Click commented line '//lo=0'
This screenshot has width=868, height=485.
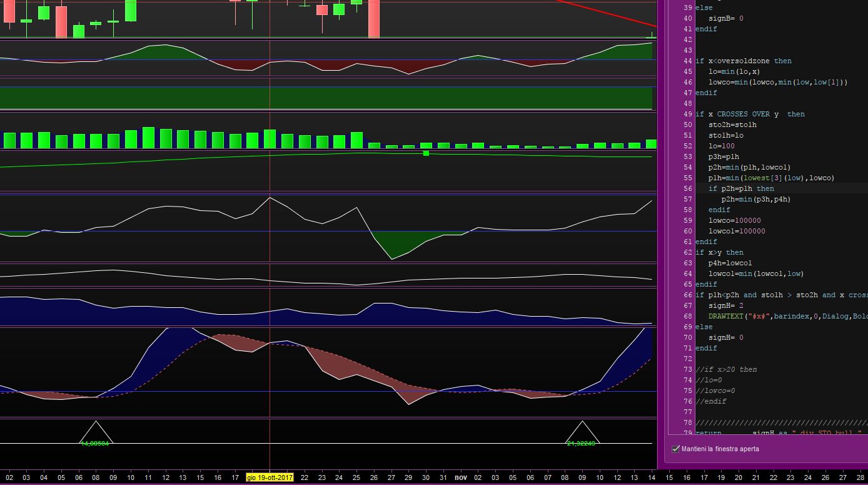point(708,380)
